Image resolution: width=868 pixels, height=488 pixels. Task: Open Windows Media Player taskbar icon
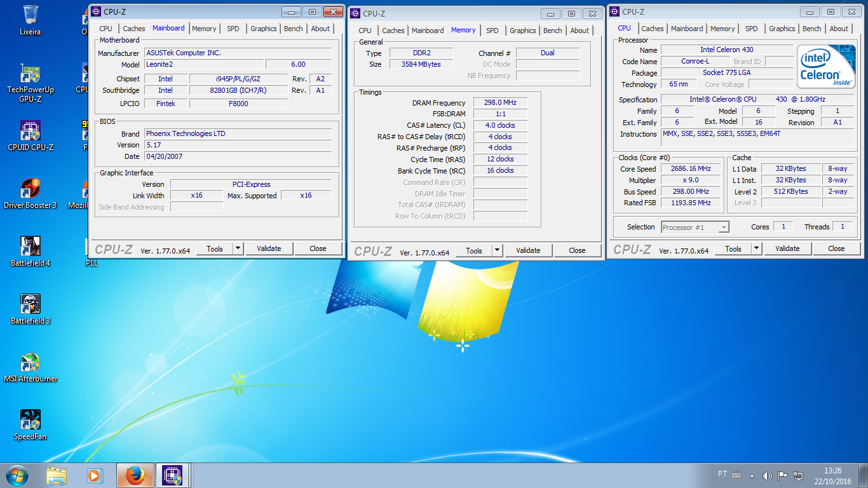coord(95,475)
